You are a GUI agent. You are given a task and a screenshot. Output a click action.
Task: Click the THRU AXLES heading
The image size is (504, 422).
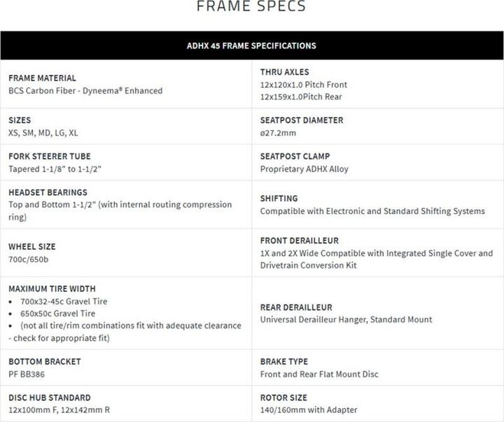coord(284,72)
